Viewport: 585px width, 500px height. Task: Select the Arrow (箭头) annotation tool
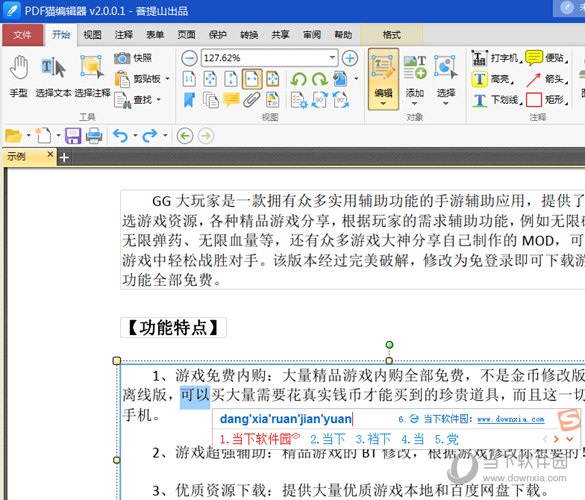pos(547,79)
